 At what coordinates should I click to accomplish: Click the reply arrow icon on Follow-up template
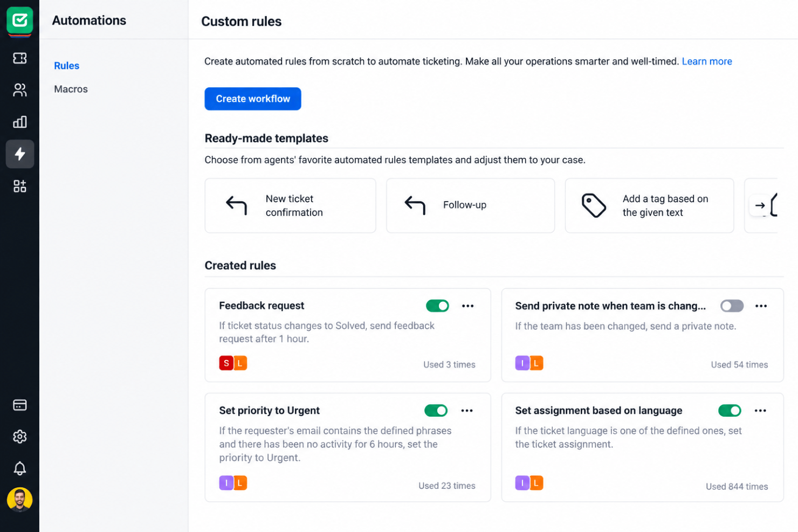click(415, 205)
